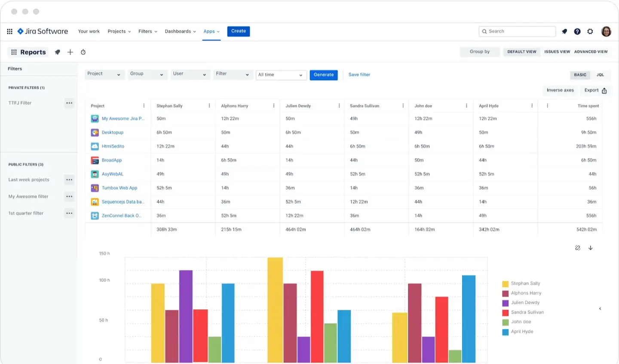Open Jira settings gear icon
619x364 pixels.
point(590,31)
